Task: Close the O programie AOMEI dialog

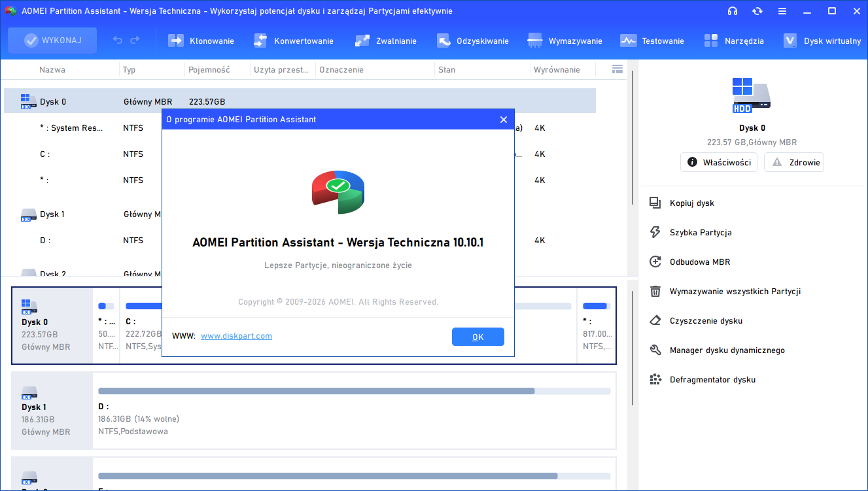Action: pyautogui.click(x=504, y=120)
